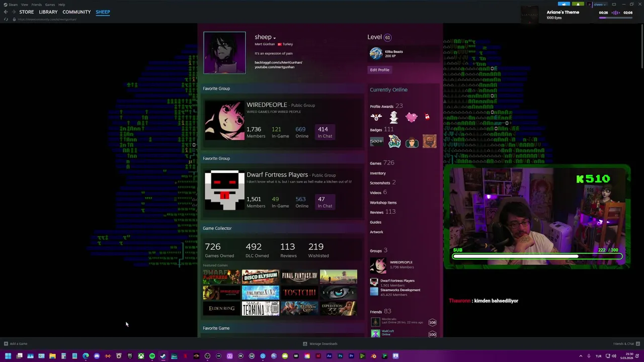Open the Games 726 link
The image size is (644, 362).
(382, 163)
